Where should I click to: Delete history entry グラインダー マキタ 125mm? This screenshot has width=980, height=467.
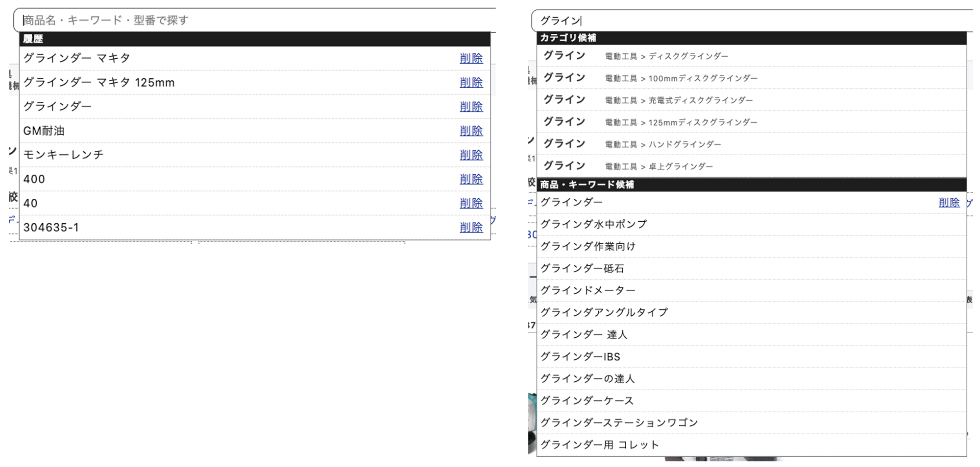(x=471, y=83)
